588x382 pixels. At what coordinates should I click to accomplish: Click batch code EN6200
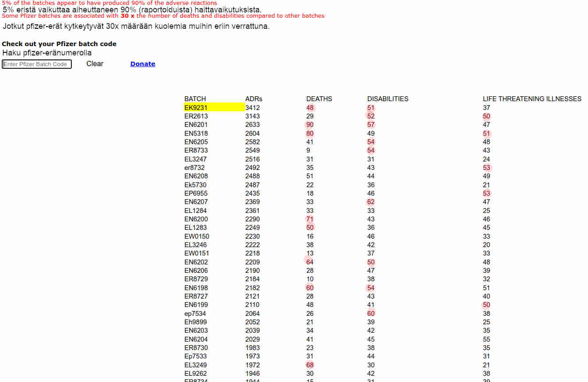tap(196, 219)
